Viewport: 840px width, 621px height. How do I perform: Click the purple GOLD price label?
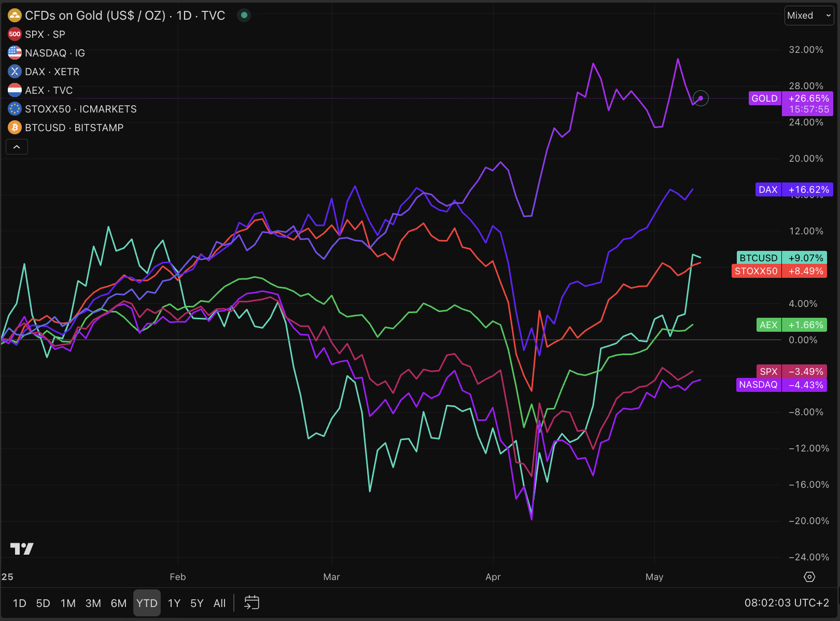(x=765, y=98)
